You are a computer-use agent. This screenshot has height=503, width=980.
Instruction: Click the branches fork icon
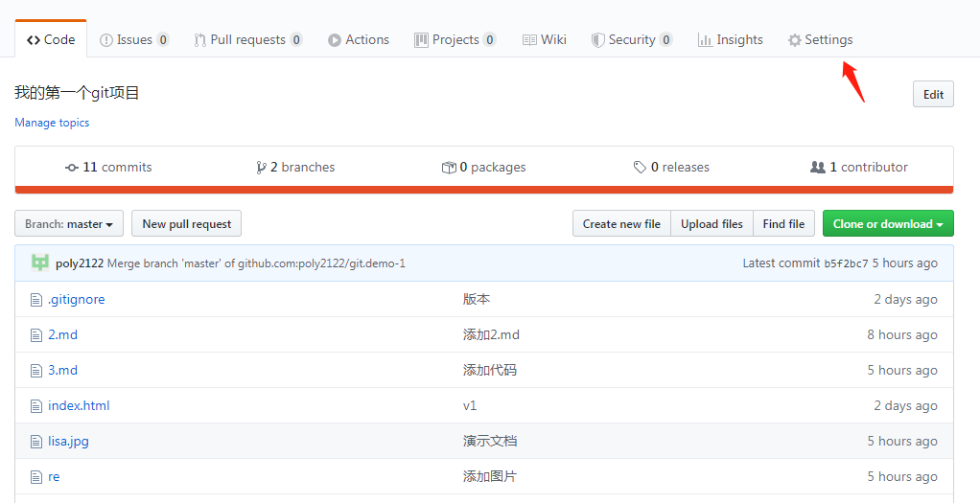coord(261,168)
